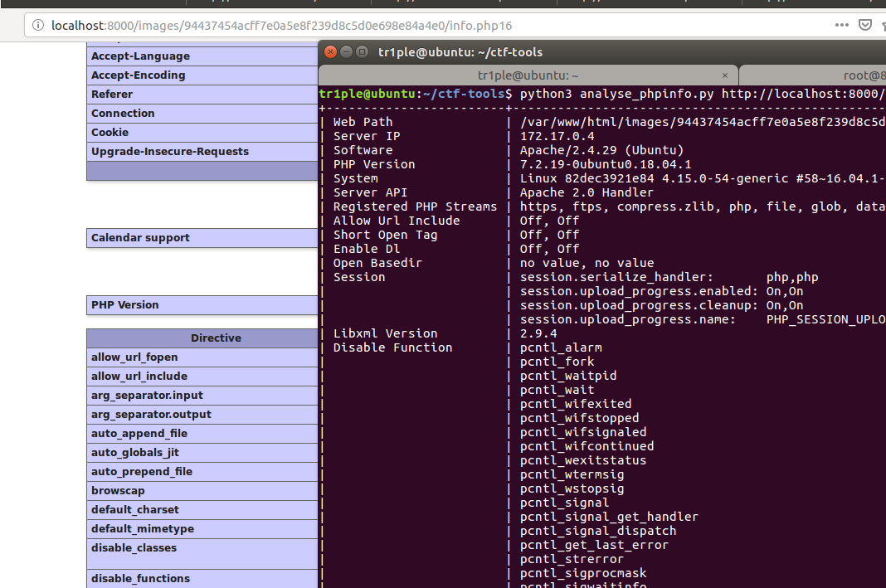
Task: Select the default_charset directive
Action: click(202, 509)
